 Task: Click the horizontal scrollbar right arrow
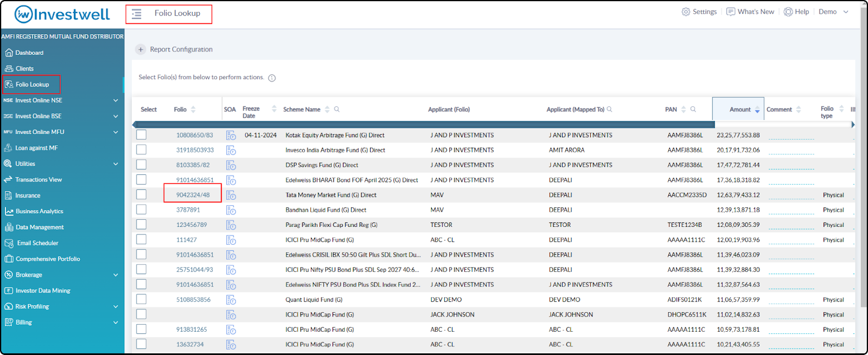(x=853, y=125)
